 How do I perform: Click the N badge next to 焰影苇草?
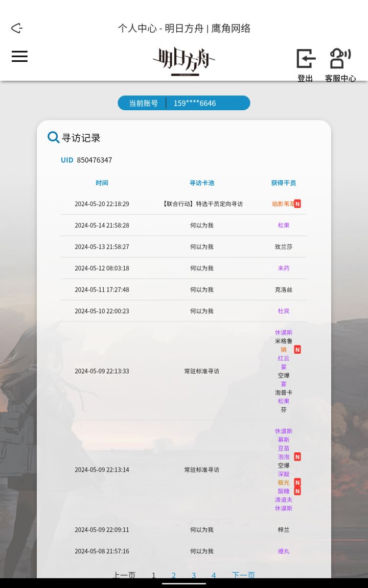point(297,204)
